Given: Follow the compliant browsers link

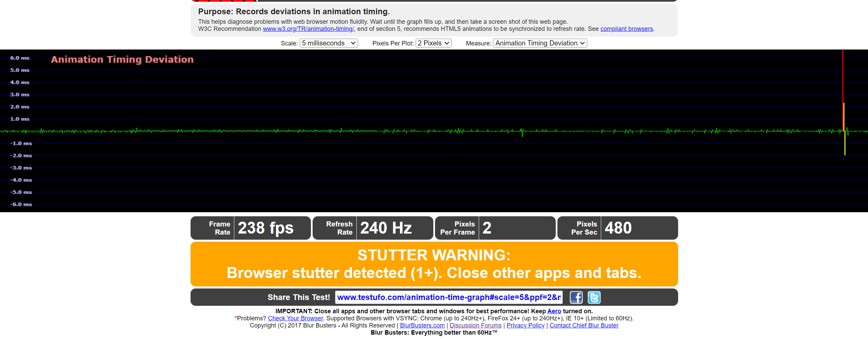Looking at the screenshot, I should (x=626, y=29).
